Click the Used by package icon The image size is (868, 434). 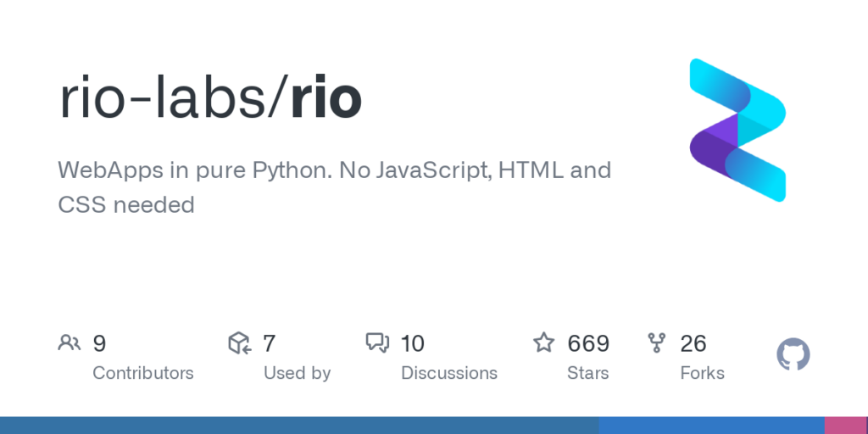click(240, 343)
